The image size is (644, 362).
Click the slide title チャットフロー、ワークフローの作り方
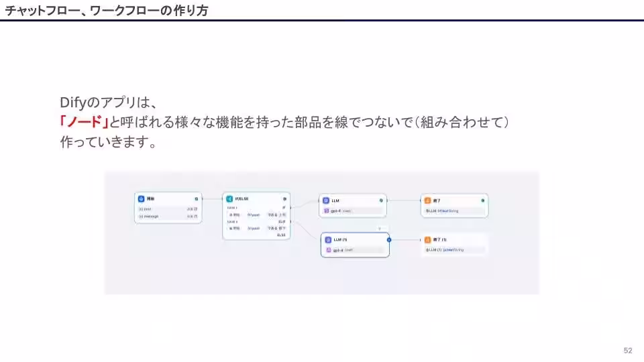(107, 10)
